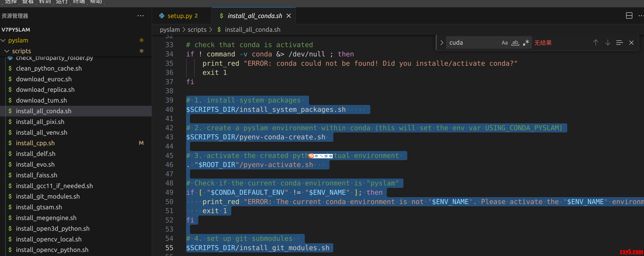The image size is (644, 256).
Task: Close the find widget
Action: 631,43
